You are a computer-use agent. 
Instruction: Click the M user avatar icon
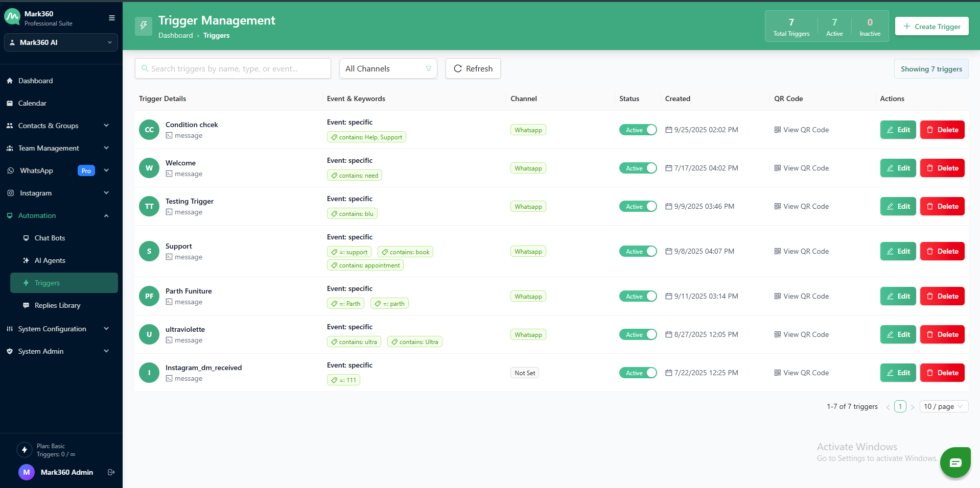tap(26, 472)
